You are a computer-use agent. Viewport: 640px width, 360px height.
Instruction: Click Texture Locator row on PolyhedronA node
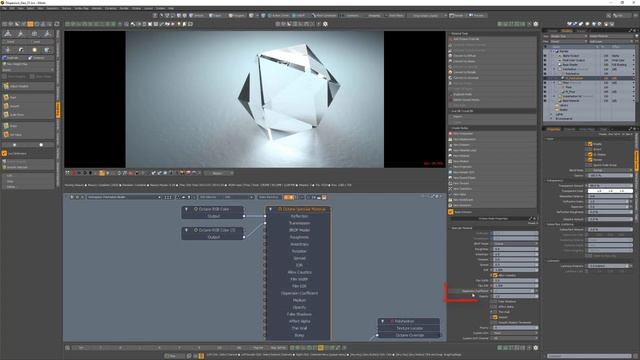(x=409, y=328)
